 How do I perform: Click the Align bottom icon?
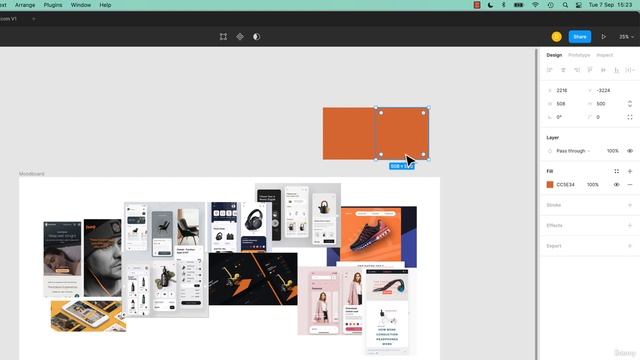(616, 70)
